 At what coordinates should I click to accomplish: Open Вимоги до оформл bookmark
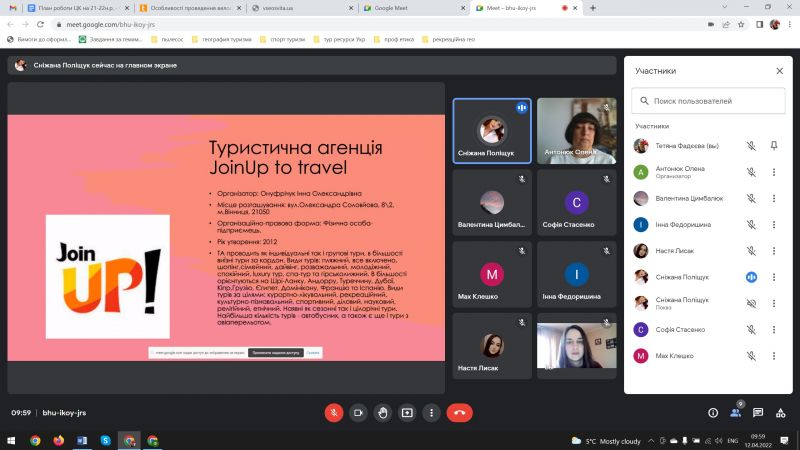(39, 39)
